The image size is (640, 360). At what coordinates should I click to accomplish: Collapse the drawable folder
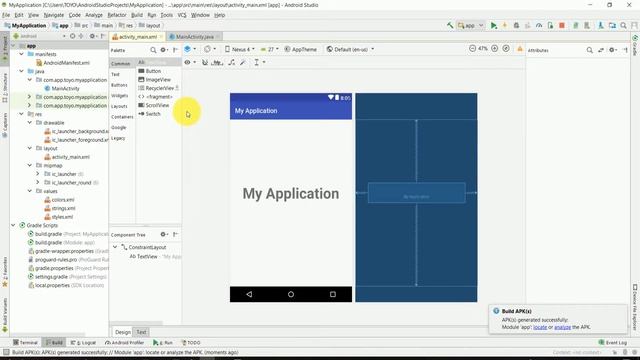tap(30, 122)
